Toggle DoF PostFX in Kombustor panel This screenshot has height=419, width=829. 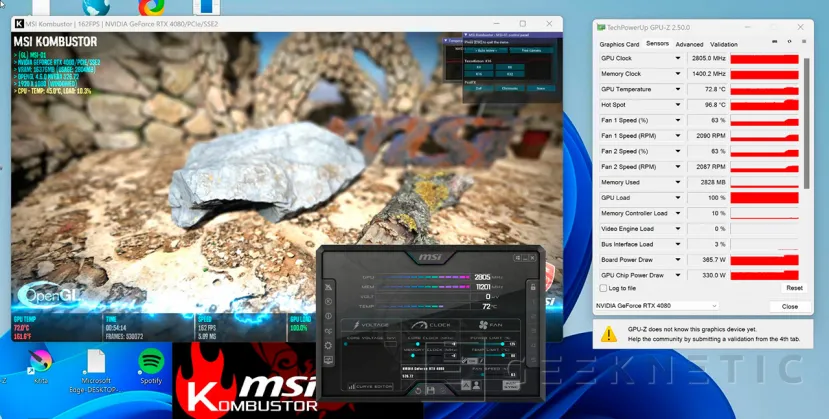point(478,88)
